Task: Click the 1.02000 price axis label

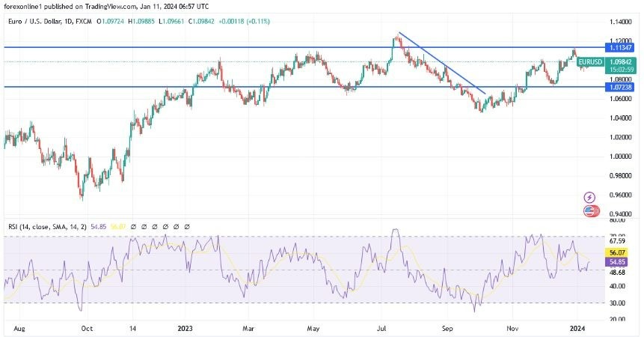Action: pyautogui.click(x=621, y=137)
